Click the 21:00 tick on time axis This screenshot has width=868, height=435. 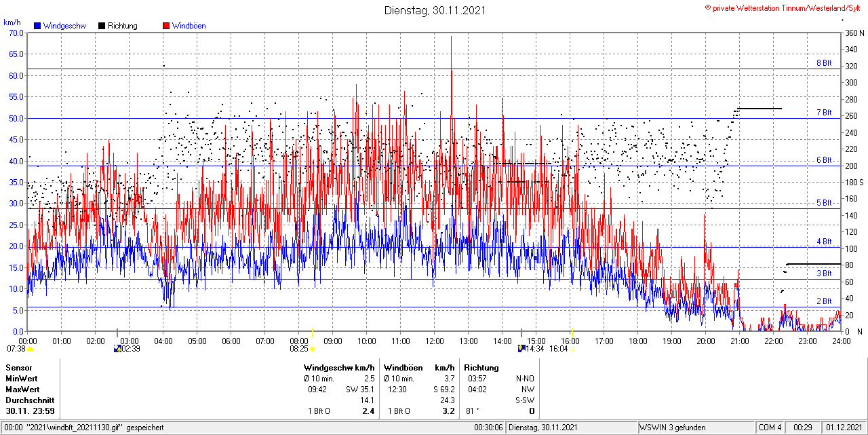739,341
